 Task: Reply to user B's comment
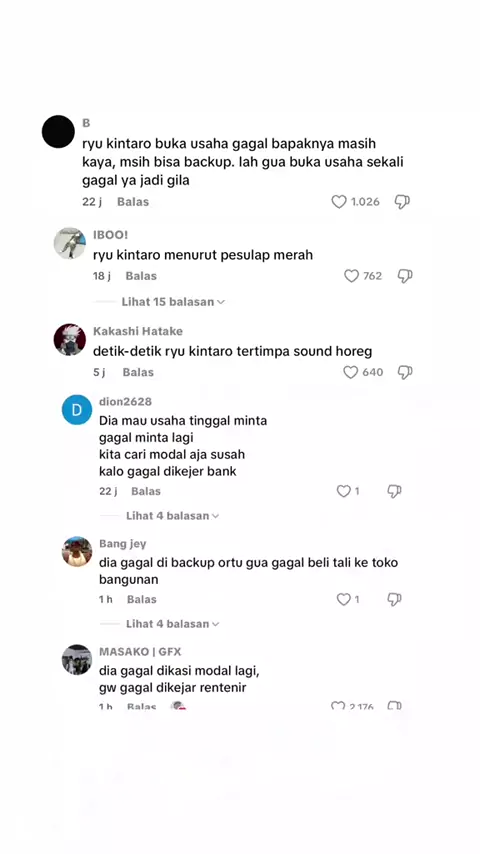(133, 202)
